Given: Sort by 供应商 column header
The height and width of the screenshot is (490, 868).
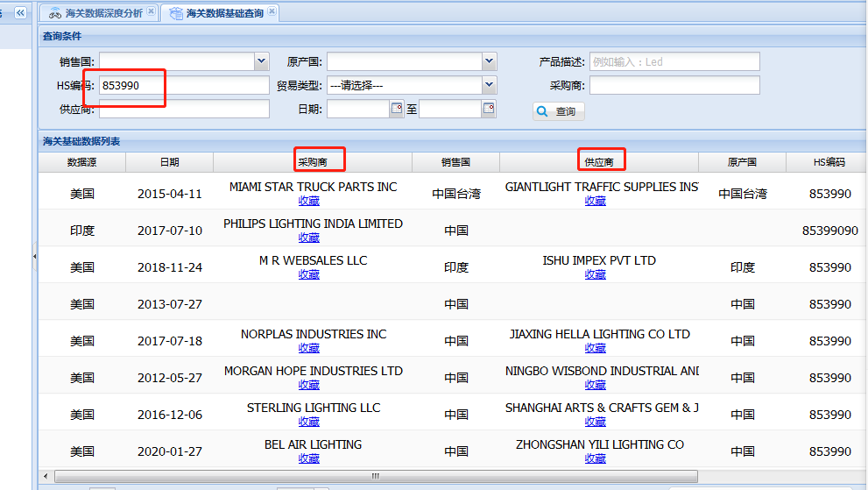Looking at the screenshot, I should (x=599, y=162).
